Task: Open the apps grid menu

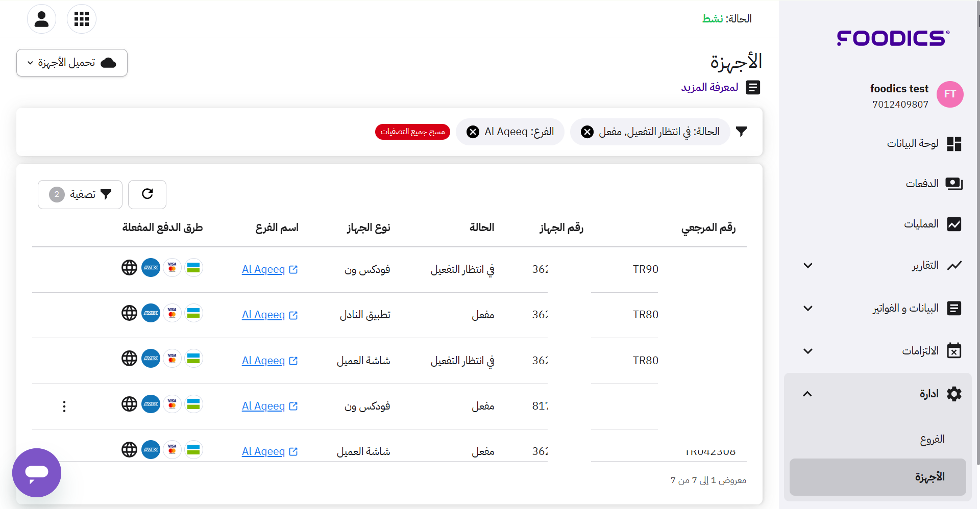Action: pos(82,19)
